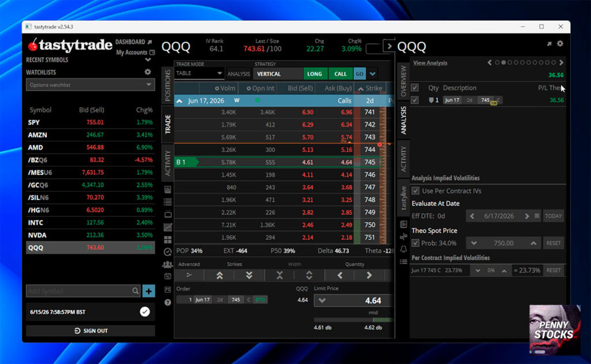Click the TODAY date button
591x364 pixels.
click(x=553, y=216)
